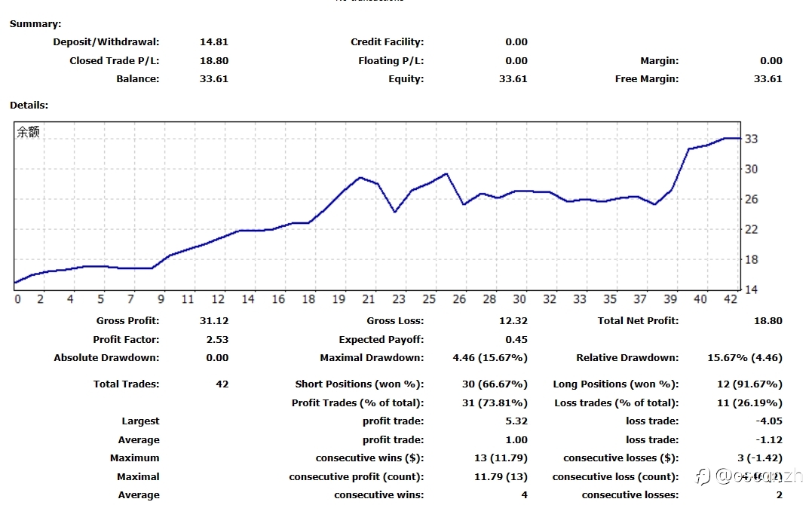Image resolution: width=812 pixels, height=505 pixels.
Task: Click the Details heading
Action: (29, 105)
